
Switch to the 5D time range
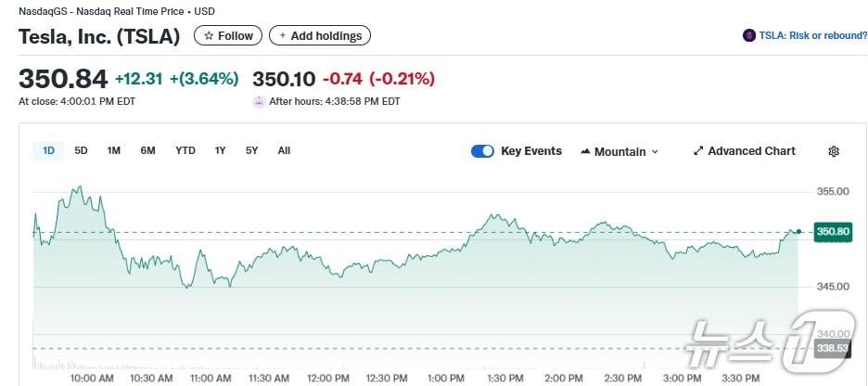point(81,150)
